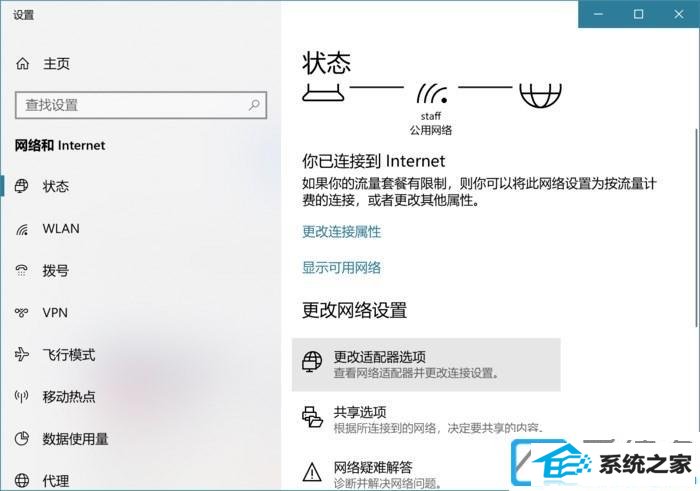Click the 更改连接属性 link
The width and height of the screenshot is (700, 491).
point(342,232)
